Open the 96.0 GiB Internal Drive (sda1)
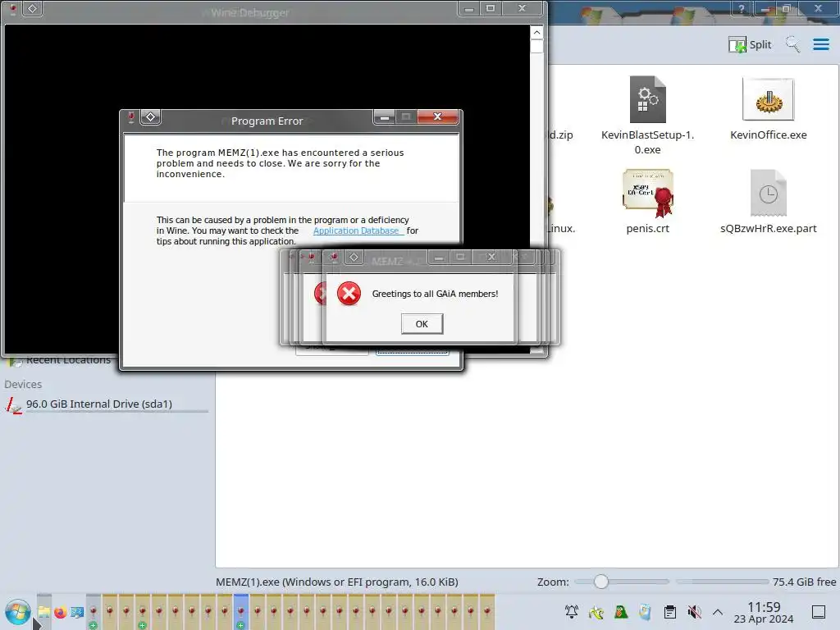Image resolution: width=840 pixels, height=630 pixels. point(105,404)
